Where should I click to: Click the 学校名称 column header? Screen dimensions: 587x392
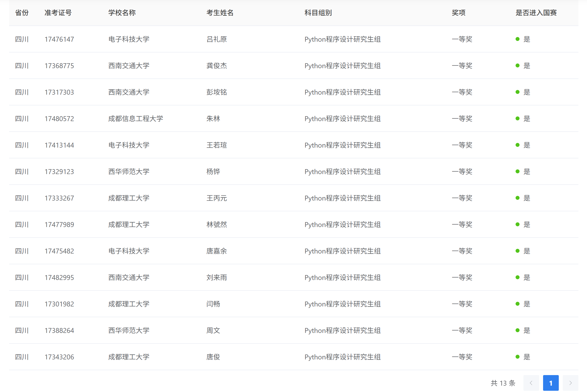click(x=122, y=13)
